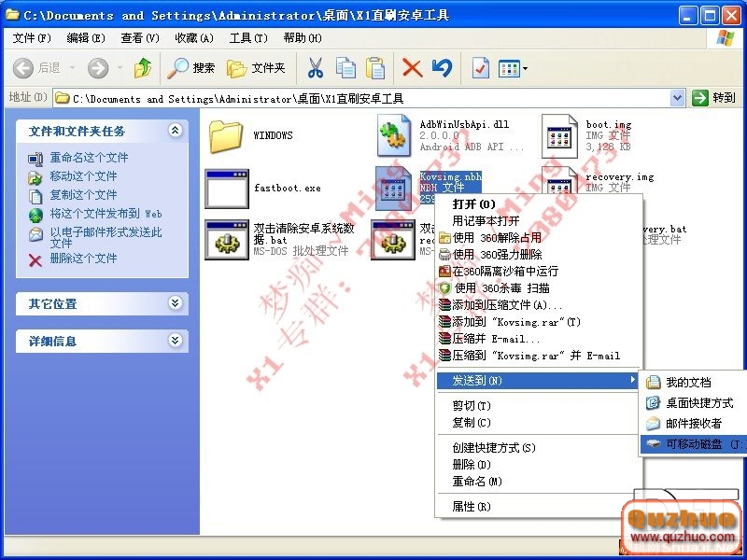Expand the address bar dropdown arrow

[x=677, y=98]
